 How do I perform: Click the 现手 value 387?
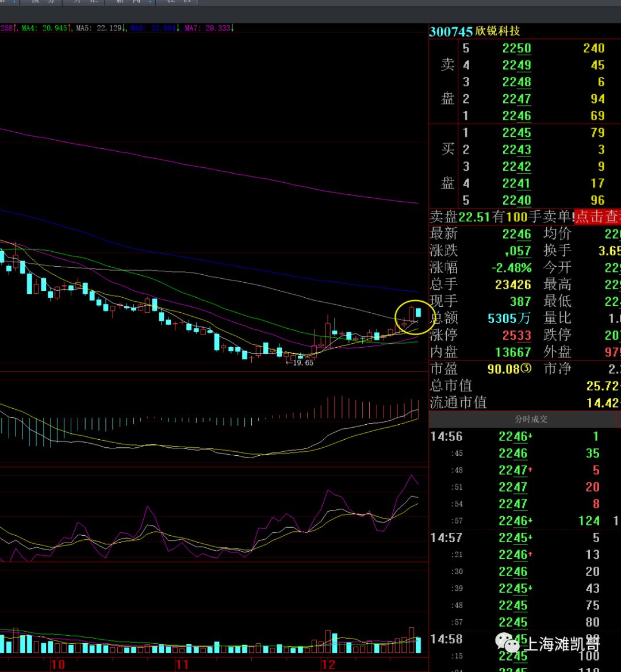click(x=520, y=301)
